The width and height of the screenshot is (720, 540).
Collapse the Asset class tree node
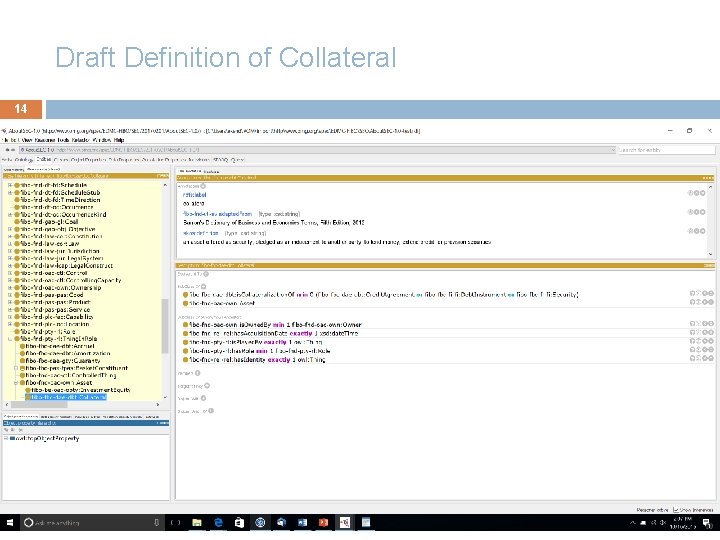(17, 382)
